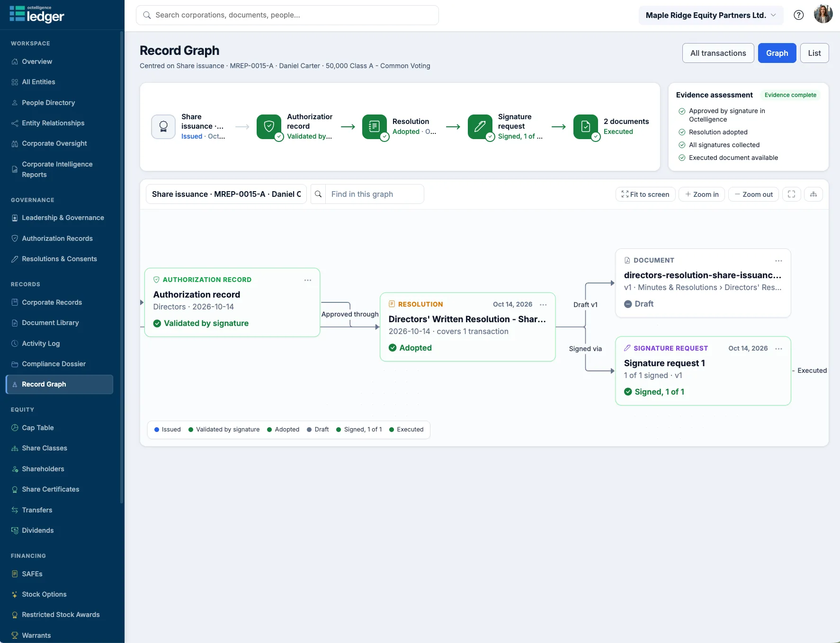Screen dimensions: 840x643
Task: Click the grey Draft legend dot
Action: click(309, 430)
